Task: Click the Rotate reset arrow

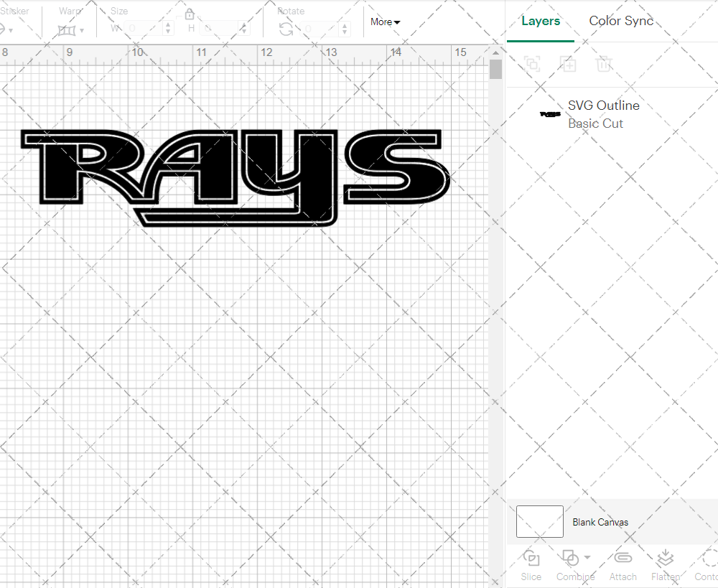Action: [285, 29]
